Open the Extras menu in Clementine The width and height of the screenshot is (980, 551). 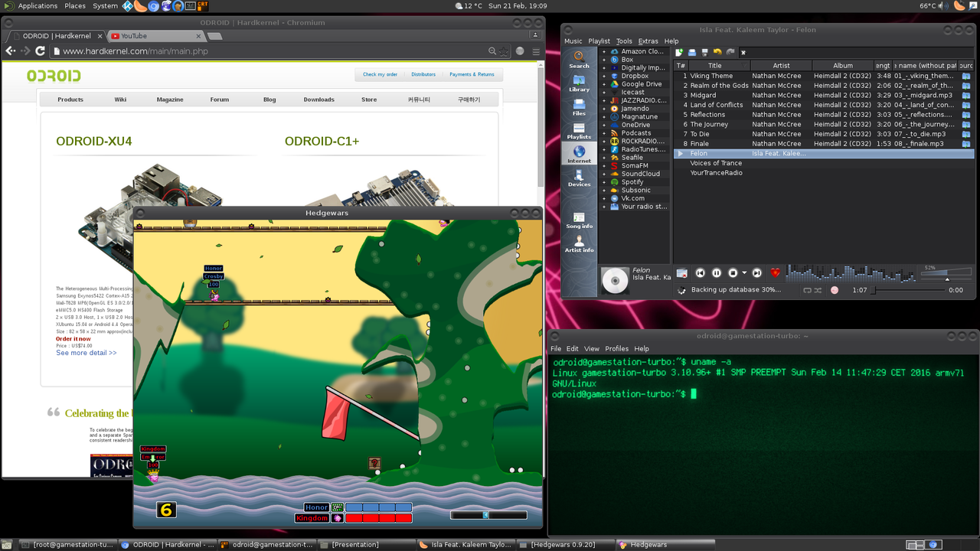click(x=648, y=41)
